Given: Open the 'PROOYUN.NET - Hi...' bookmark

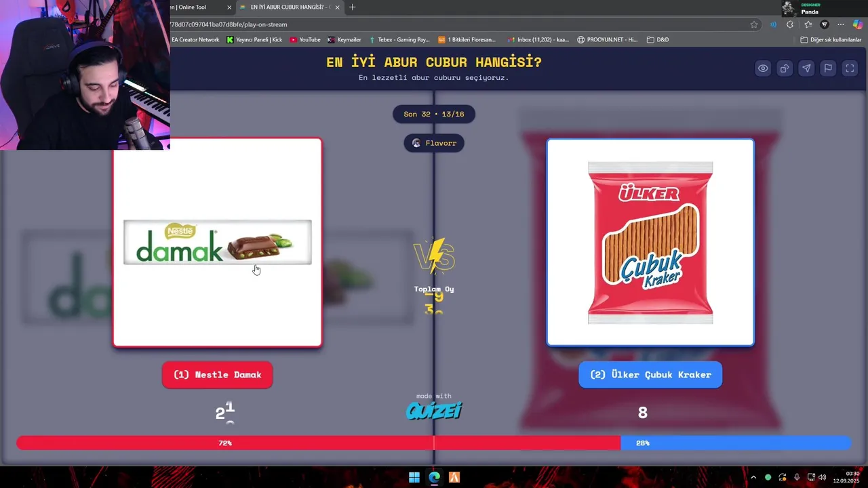Looking at the screenshot, I should [608, 40].
